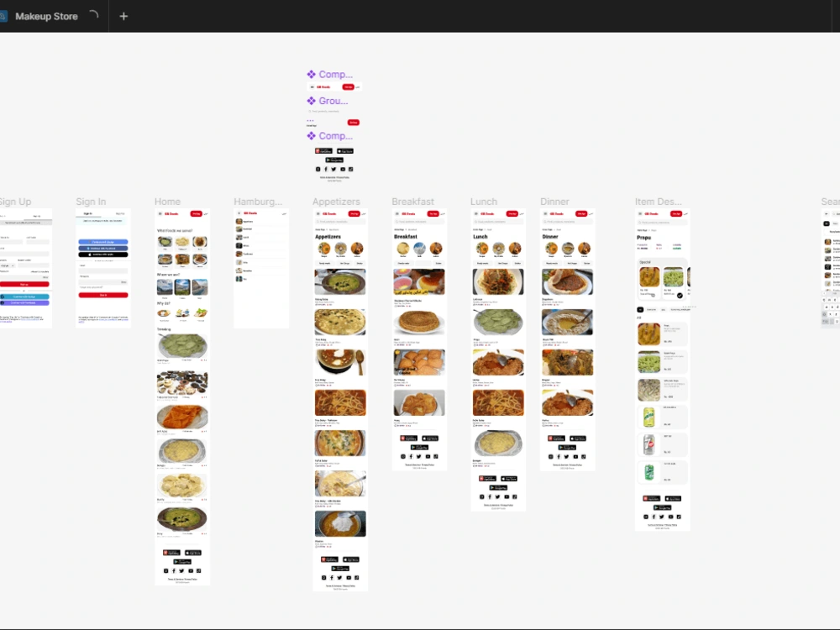
Task: Click red header button in top component
Action: click(349, 87)
